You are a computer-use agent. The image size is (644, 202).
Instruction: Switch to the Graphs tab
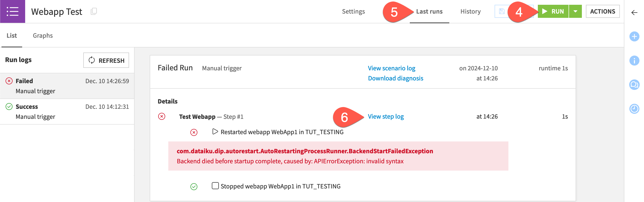pyautogui.click(x=43, y=35)
